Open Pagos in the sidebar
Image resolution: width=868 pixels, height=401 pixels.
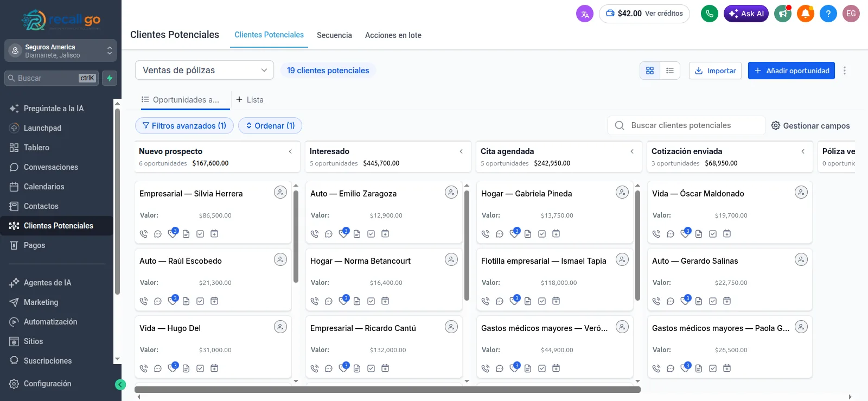pyautogui.click(x=34, y=245)
